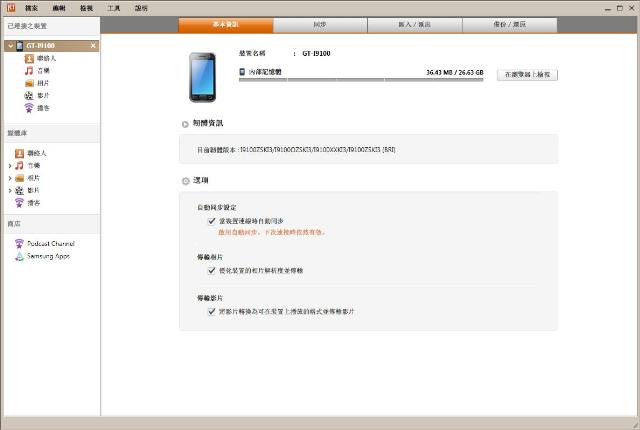Click the 已連接之裝置 connected devices header
Screen dimensions: 640x430
click(x=27, y=26)
